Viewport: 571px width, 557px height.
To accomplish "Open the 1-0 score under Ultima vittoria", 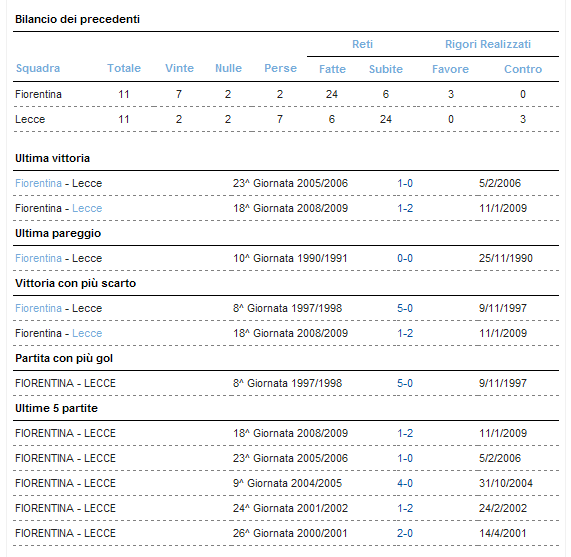I will point(405,183).
